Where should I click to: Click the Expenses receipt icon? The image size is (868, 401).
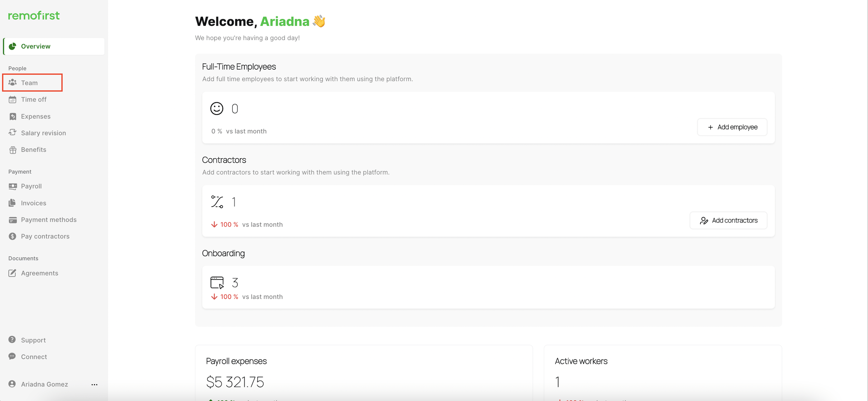tap(12, 116)
